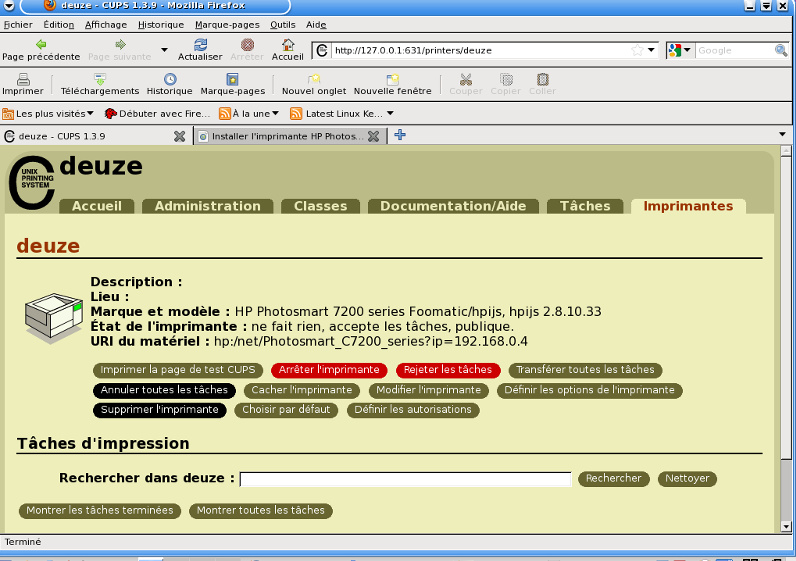Add a new tab with plus icon

[x=400, y=135]
